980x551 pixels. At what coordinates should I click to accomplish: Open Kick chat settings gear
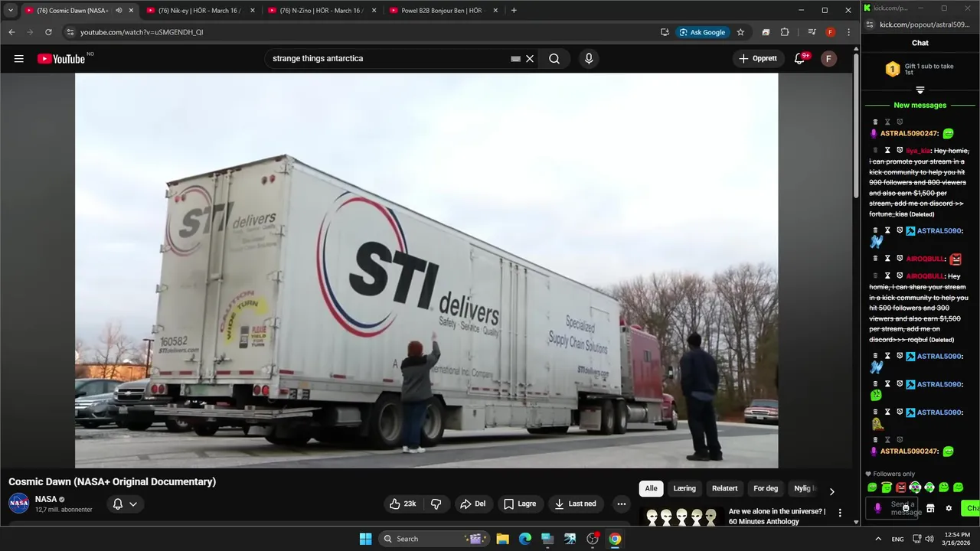[949, 508]
